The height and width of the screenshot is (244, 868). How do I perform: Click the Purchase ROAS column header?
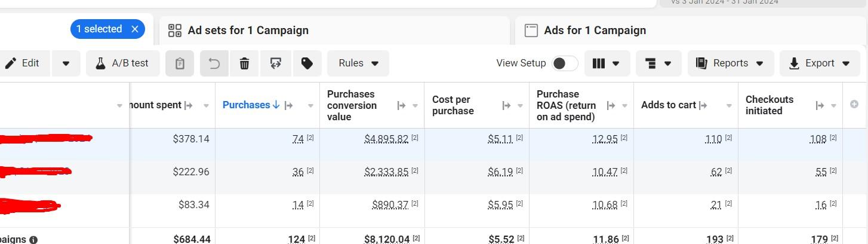pos(567,105)
